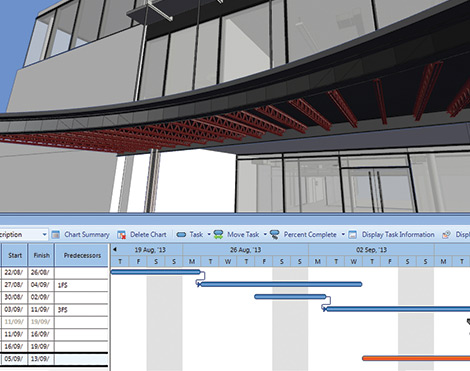Click the 3FS predecessor cell

[x=82, y=310]
